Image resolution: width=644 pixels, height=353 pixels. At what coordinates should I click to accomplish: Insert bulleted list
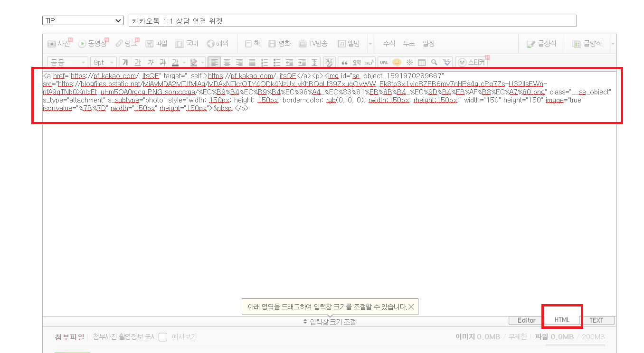[277, 62]
